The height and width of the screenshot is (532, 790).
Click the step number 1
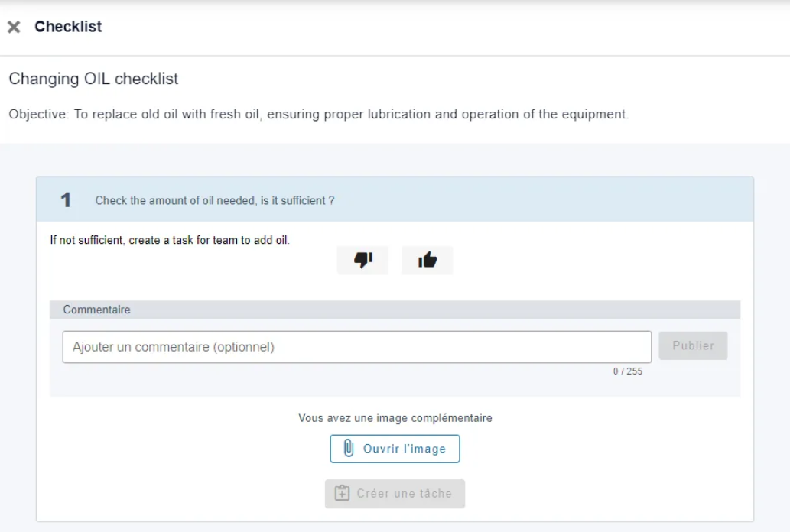pyautogui.click(x=66, y=200)
